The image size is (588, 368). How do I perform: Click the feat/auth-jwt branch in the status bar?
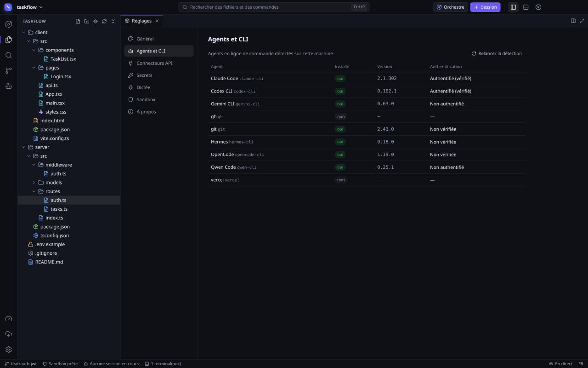click(21, 364)
